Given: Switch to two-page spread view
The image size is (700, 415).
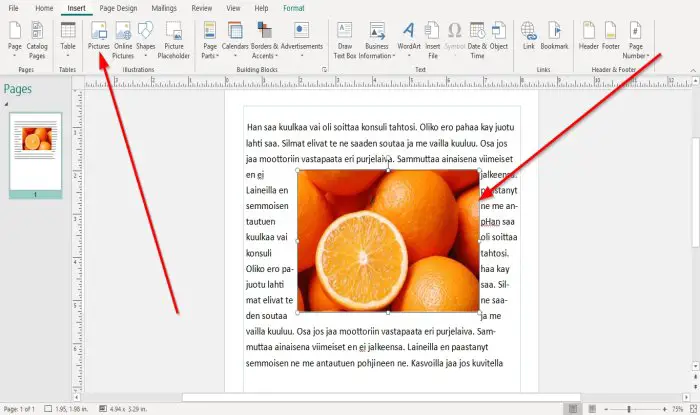Looking at the screenshot, I should point(592,409).
